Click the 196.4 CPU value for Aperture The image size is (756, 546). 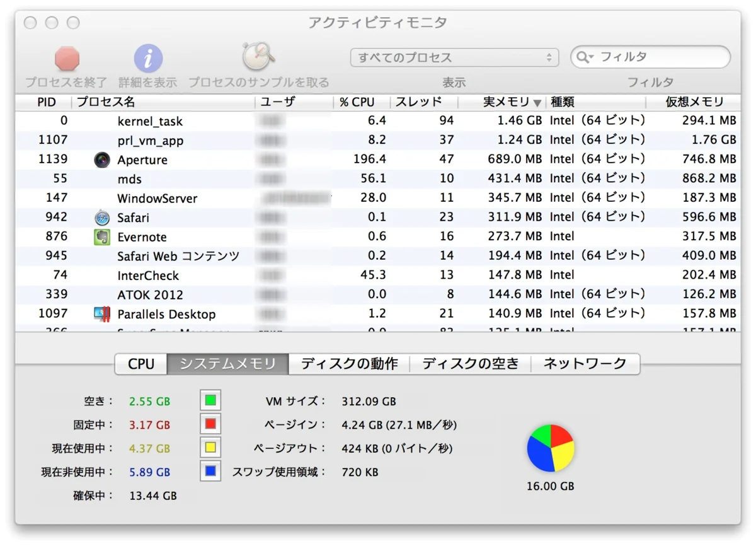click(370, 160)
